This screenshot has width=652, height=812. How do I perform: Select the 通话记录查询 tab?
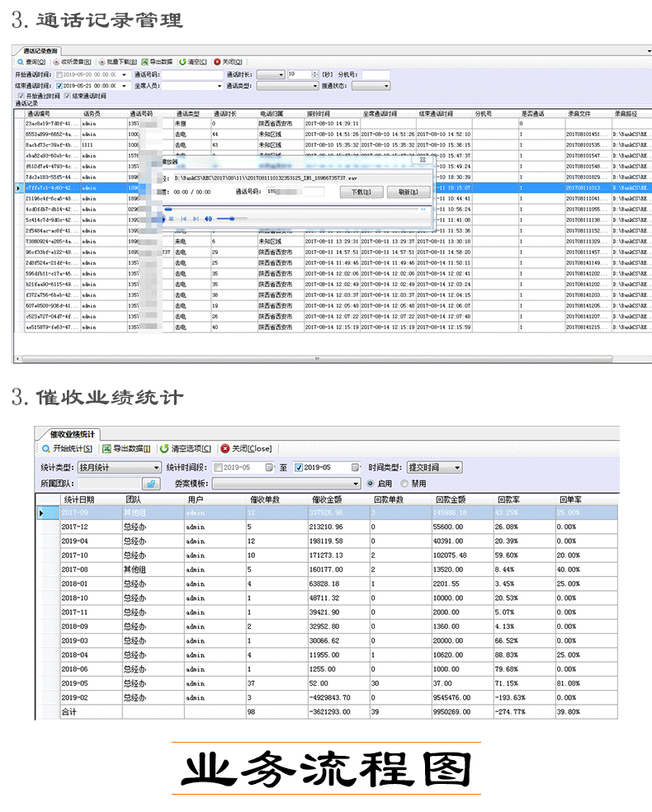[x=40, y=51]
